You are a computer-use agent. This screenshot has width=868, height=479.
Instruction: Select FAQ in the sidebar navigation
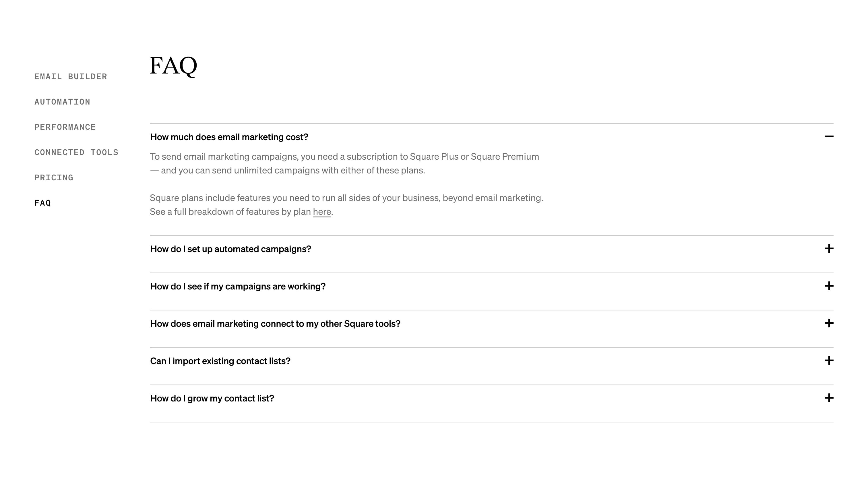click(42, 203)
